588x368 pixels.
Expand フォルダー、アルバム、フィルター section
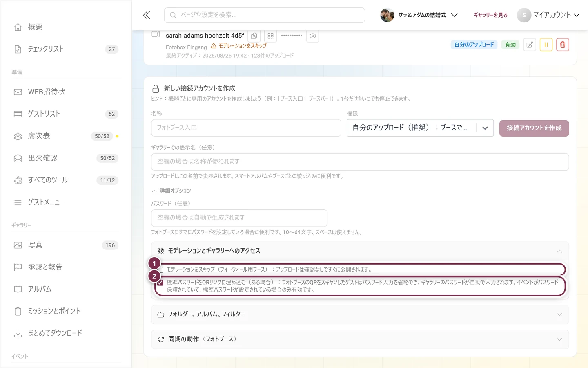tap(360, 314)
